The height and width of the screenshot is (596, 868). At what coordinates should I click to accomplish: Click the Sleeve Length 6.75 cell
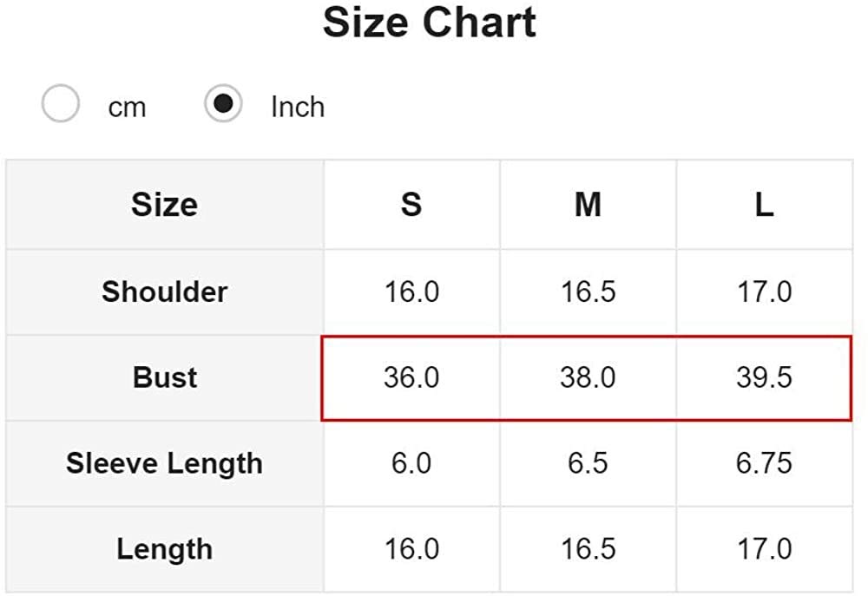[x=764, y=463]
